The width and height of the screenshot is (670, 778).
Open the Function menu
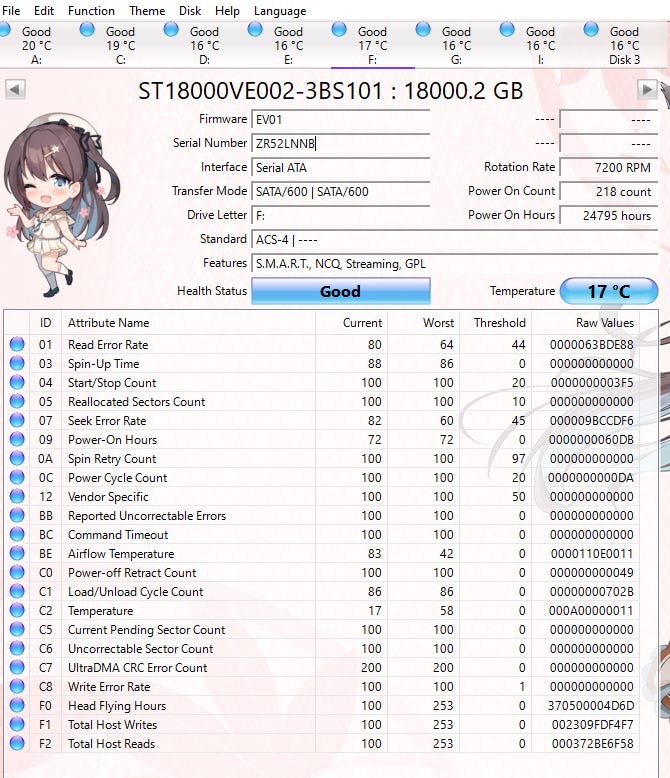pos(91,10)
